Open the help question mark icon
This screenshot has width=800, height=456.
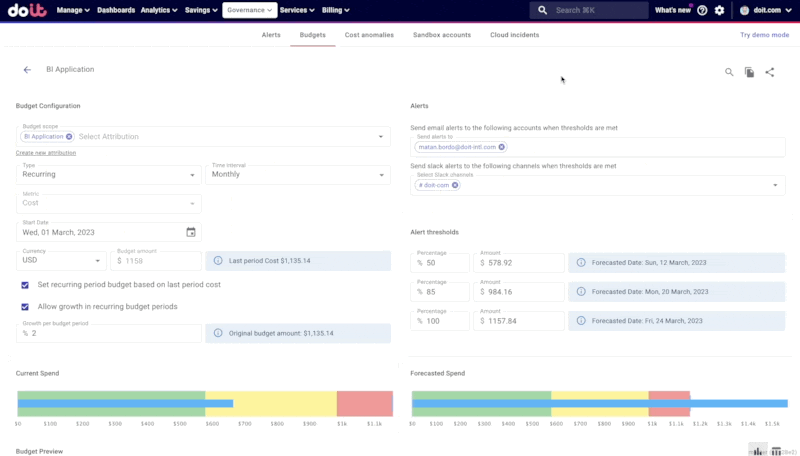702,10
